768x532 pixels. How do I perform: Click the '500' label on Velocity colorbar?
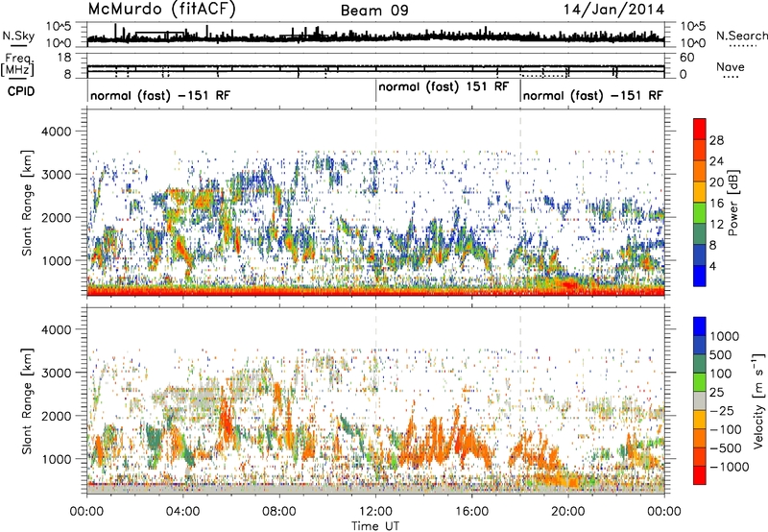pyautogui.click(x=721, y=354)
